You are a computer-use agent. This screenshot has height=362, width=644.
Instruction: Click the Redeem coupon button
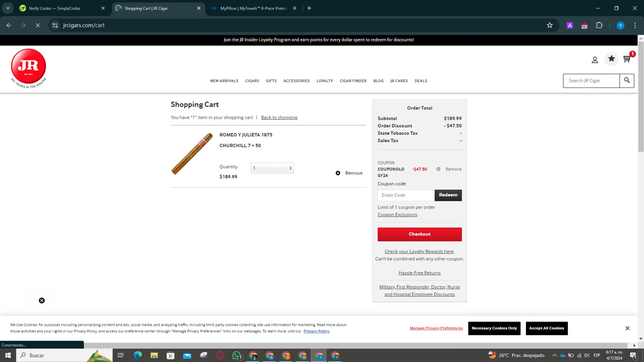point(448,195)
